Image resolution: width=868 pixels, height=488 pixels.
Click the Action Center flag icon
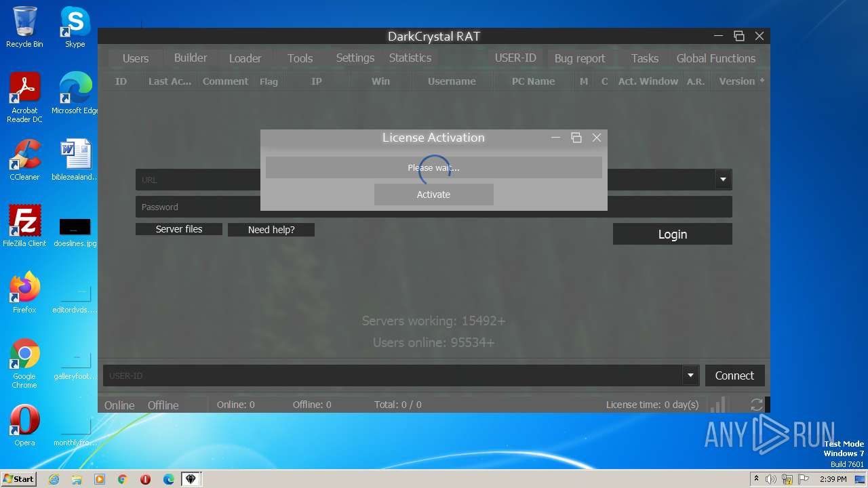pyautogui.click(x=804, y=479)
